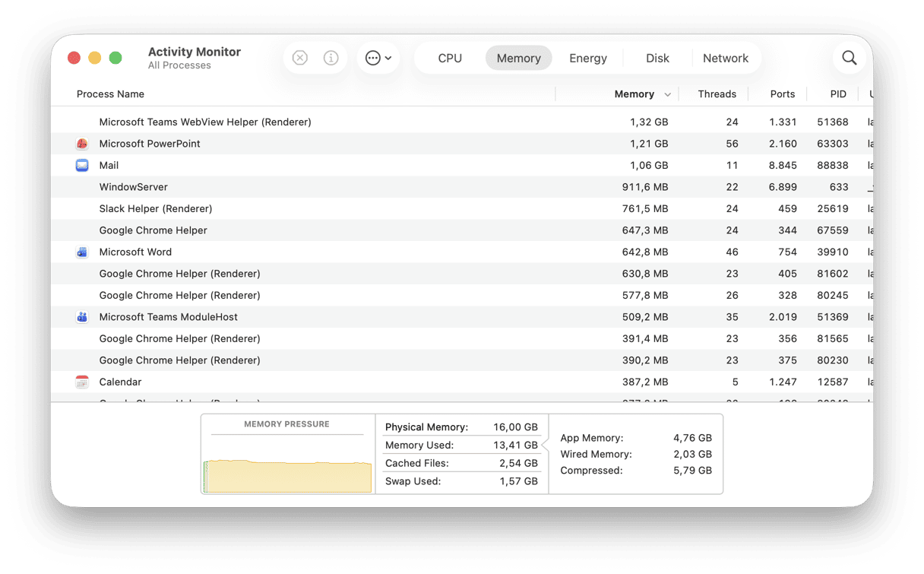Select the Microsoft Word process name

coord(135,252)
